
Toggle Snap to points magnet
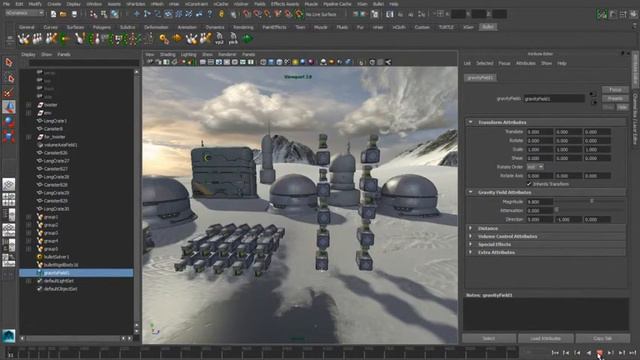[x=267, y=14]
